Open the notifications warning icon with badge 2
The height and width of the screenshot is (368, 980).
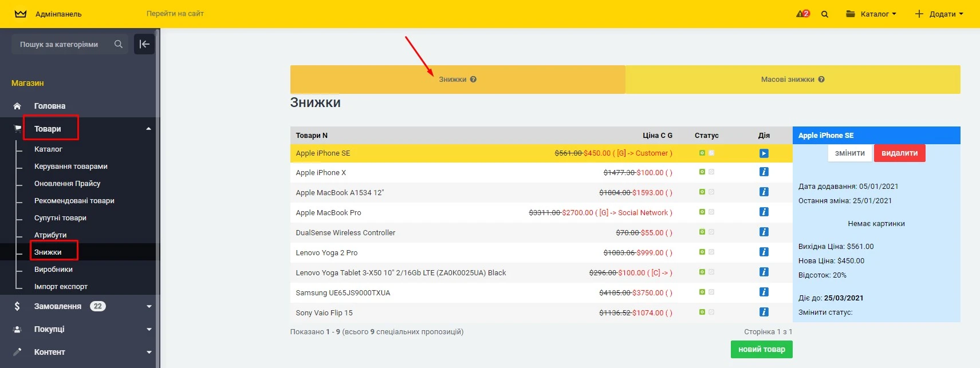click(x=803, y=14)
